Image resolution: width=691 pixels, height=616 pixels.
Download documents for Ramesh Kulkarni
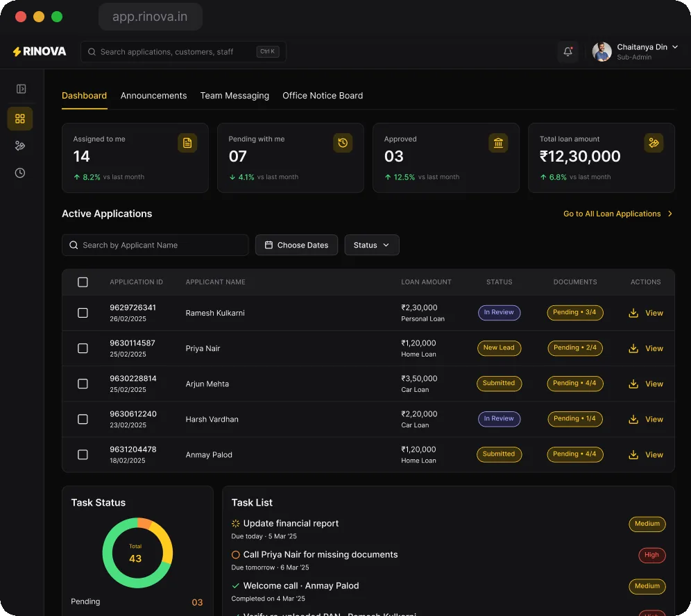[x=633, y=313]
